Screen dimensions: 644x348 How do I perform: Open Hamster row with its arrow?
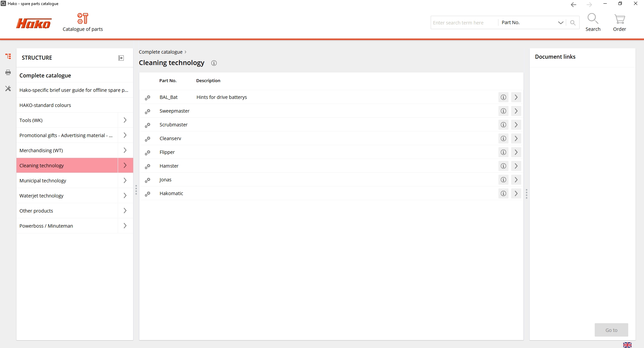[516, 166]
